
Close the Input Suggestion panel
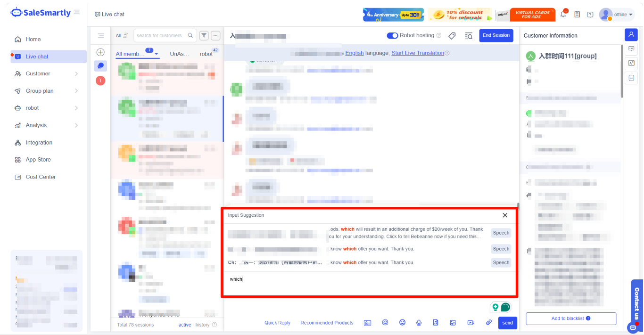(505, 215)
